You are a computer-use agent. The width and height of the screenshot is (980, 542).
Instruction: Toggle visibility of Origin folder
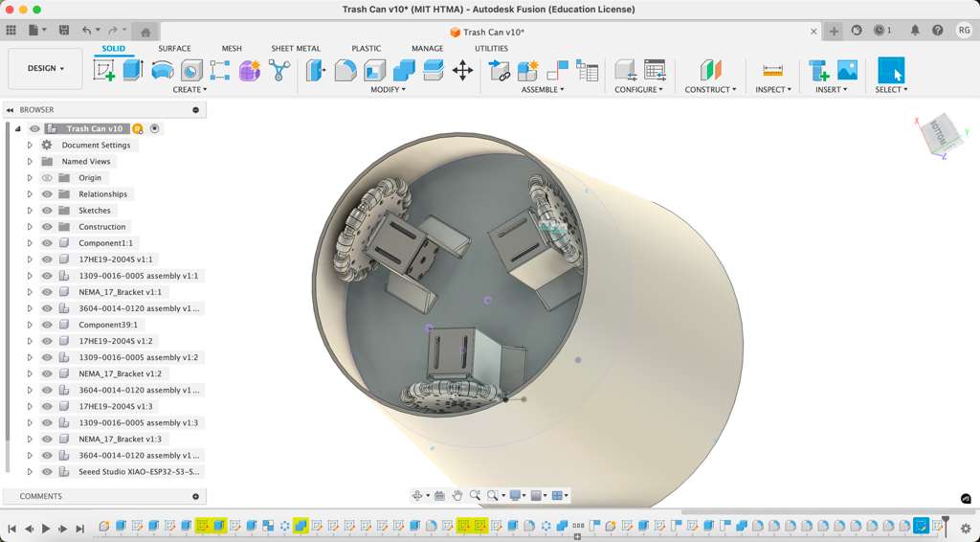[47, 178]
